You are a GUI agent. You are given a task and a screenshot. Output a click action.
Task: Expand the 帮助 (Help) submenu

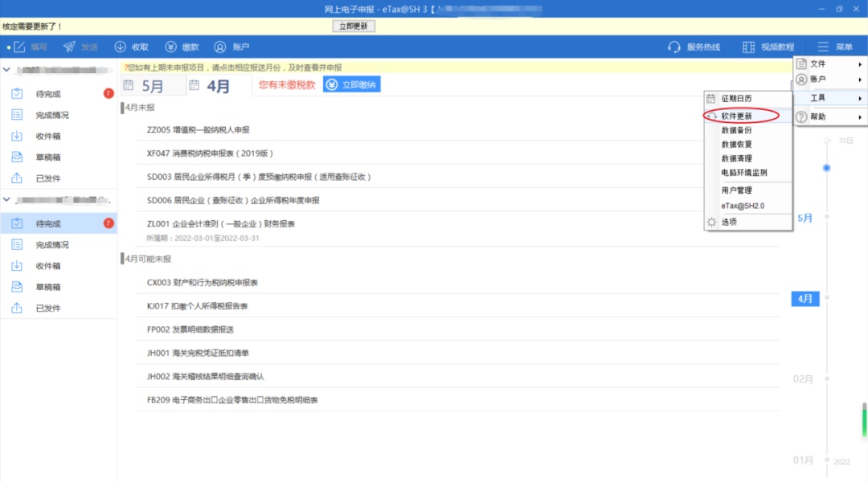(828, 117)
